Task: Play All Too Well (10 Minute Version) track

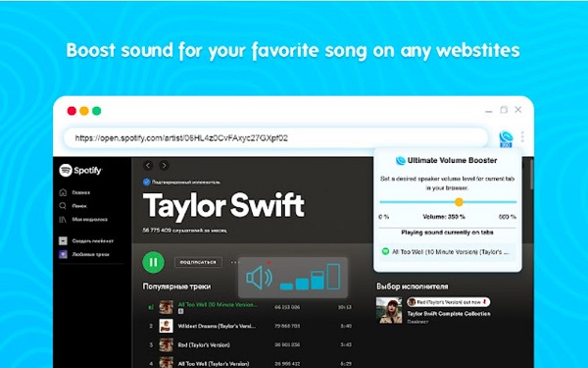Action: pos(218,305)
